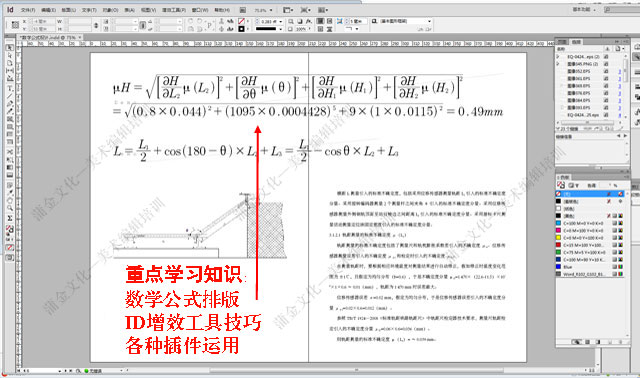Click the fill none swatch in control bar
The height and width of the screenshot is (378, 640).
point(242,21)
